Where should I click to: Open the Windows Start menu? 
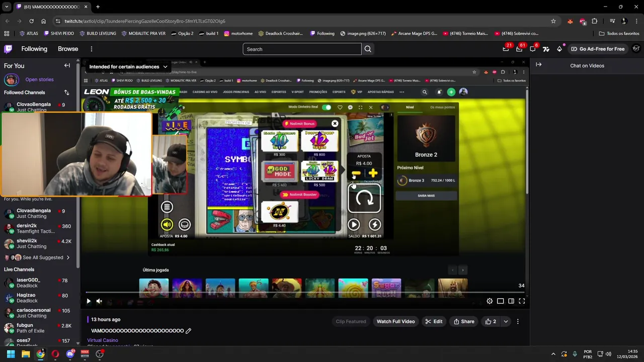[11, 354]
